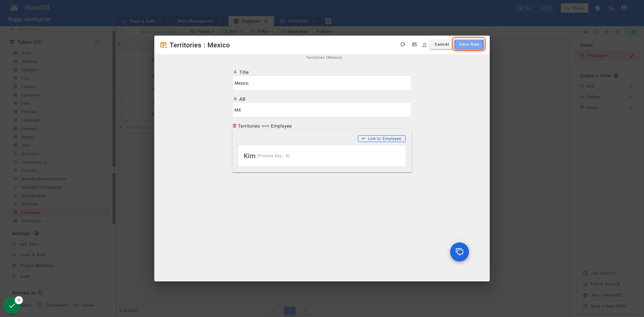This screenshot has height=317, width=644.
Task: Click the Cancel button
Action: (x=441, y=44)
